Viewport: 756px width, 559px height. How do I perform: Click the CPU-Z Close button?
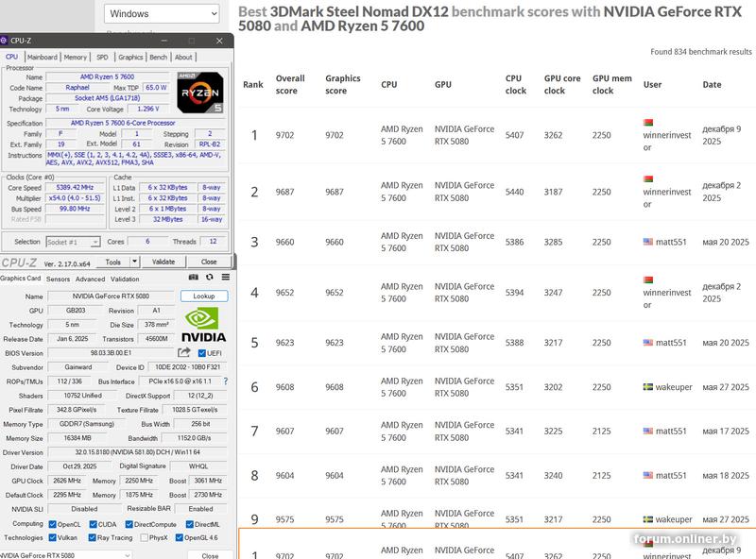point(209,262)
